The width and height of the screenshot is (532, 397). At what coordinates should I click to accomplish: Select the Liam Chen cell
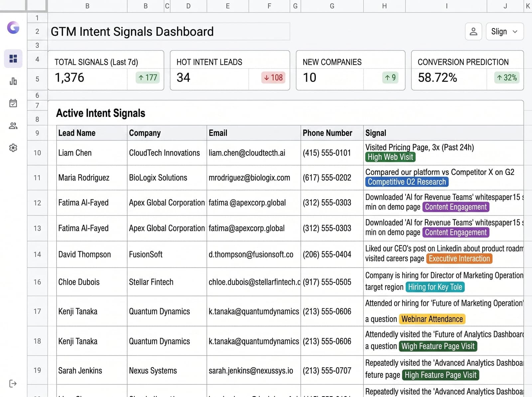click(92, 153)
